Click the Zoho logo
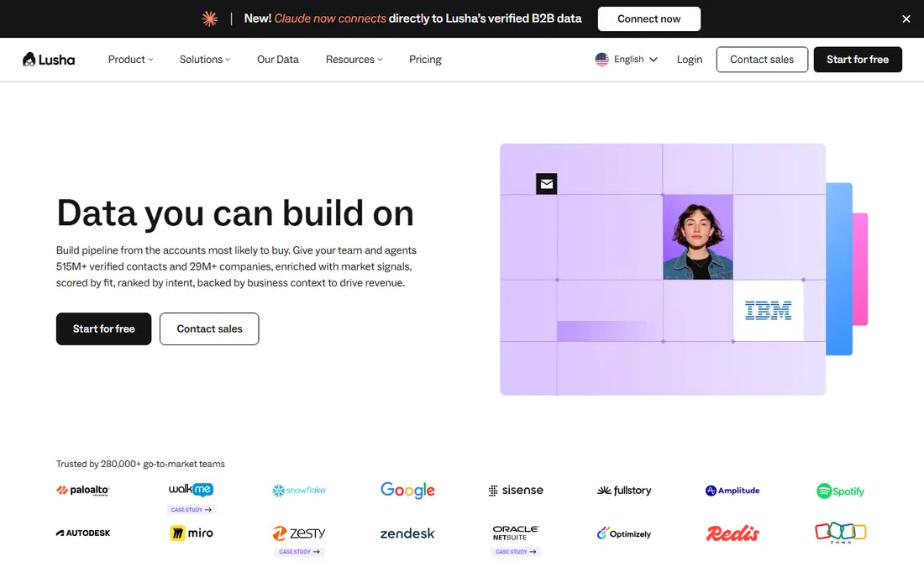 840,533
